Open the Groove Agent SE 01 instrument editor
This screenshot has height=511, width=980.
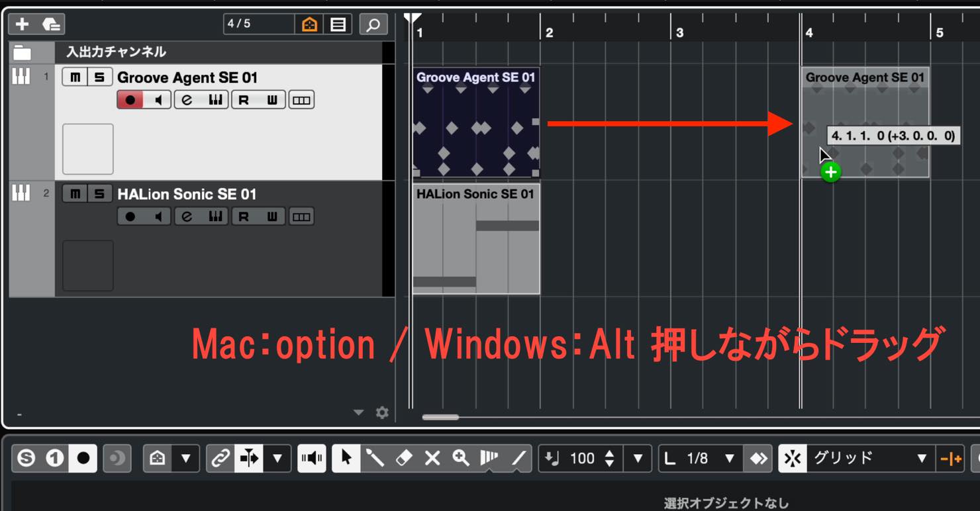(215, 100)
